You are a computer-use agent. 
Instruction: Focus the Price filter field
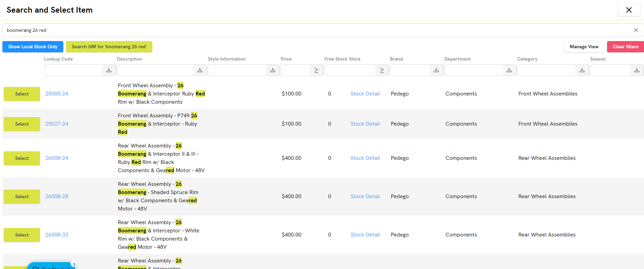295,70
